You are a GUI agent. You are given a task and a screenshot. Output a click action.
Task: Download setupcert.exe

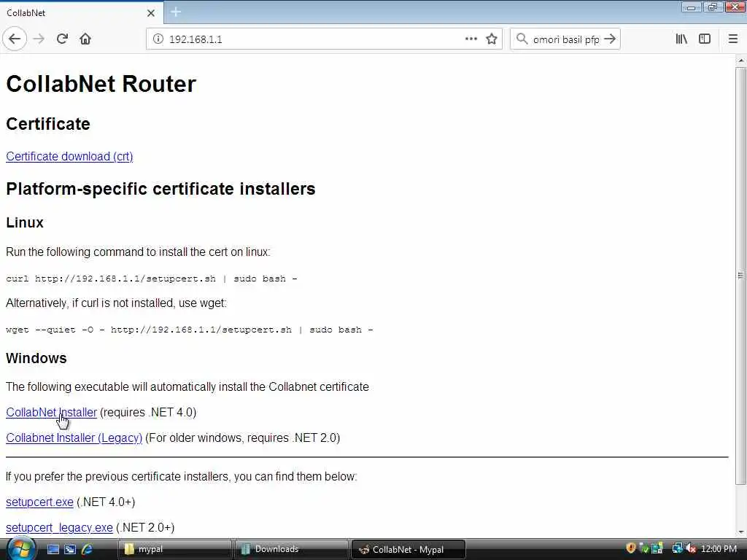[x=39, y=502]
